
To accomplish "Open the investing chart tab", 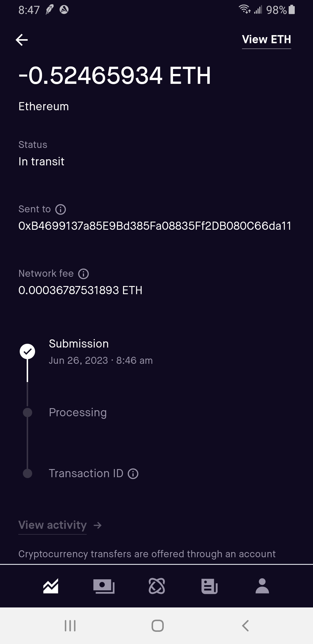I will (51, 586).
